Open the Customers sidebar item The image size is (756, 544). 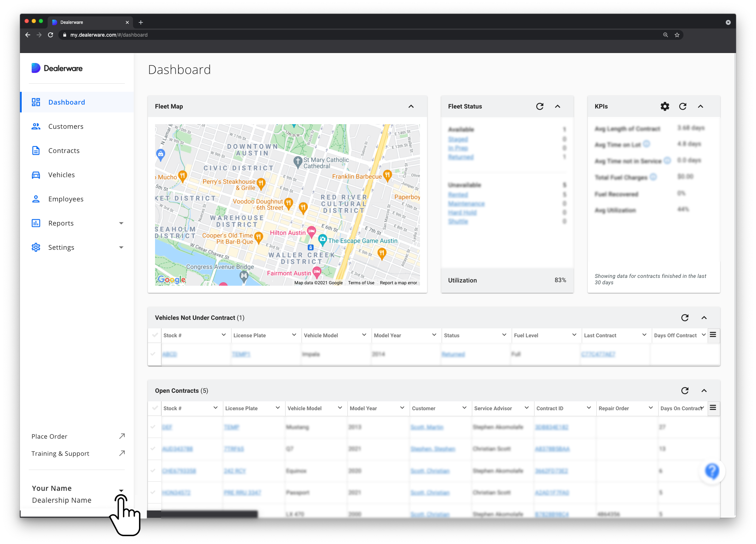tap(77, 126)
